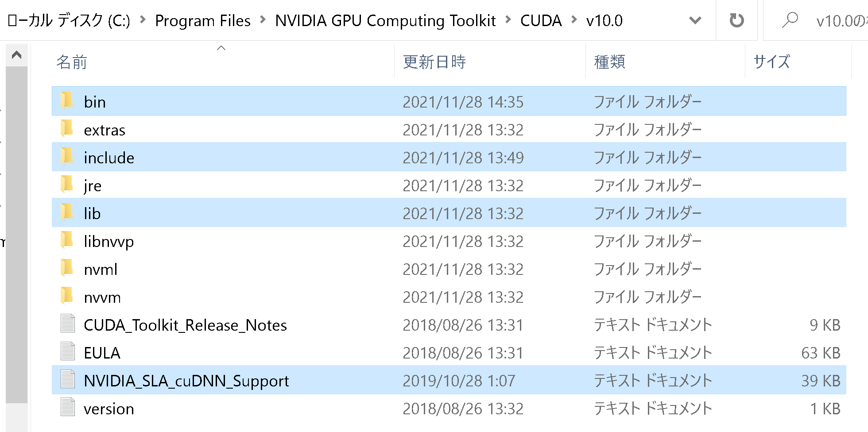Click the jre folder icon
Image resolution: width=868 pixels, height=432 pixels.
tap(67, 185)
